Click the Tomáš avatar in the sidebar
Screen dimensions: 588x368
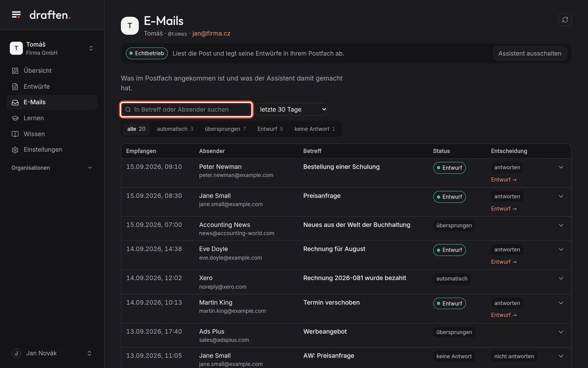click(16, 48)
